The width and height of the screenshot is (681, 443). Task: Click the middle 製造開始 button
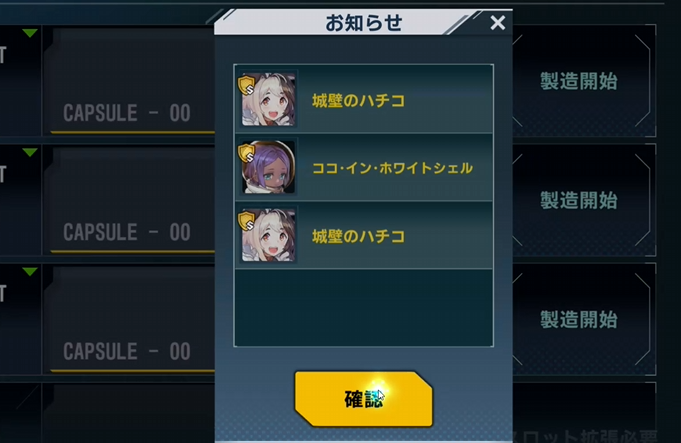coord(581,200)
